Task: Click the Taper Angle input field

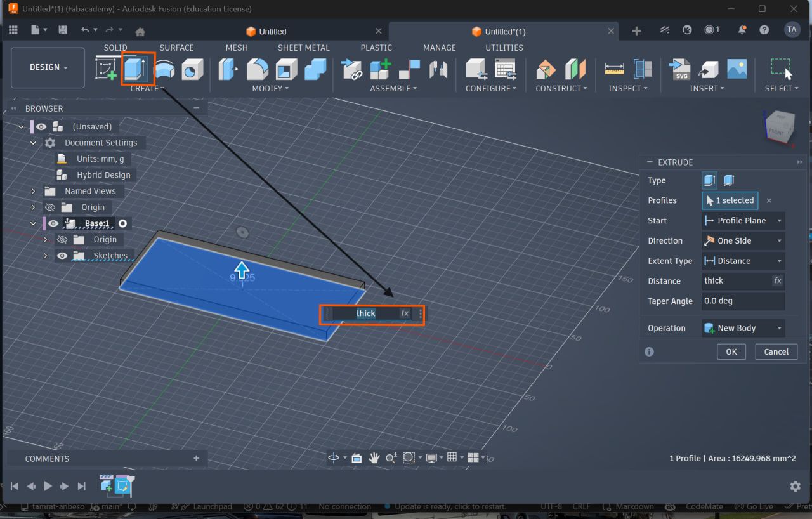Action: [743, 301]
